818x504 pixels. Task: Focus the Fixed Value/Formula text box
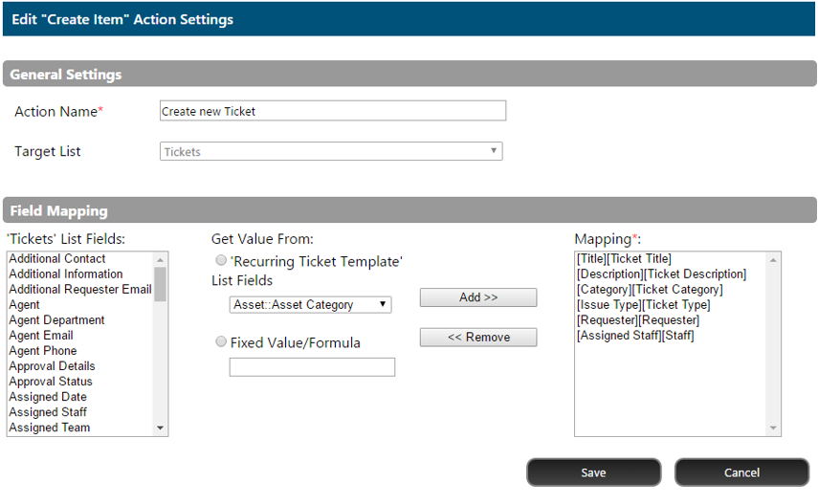tap(312, 367)
